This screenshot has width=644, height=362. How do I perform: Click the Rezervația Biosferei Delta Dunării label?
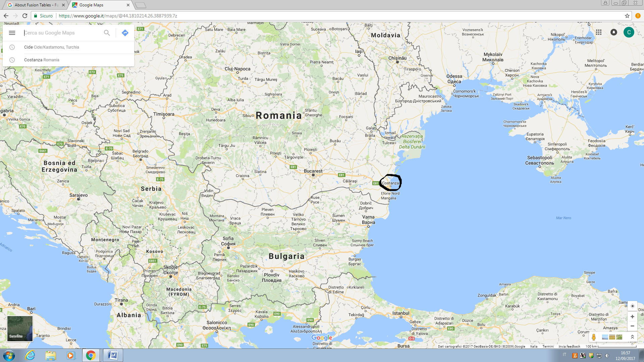coord(412,141)
